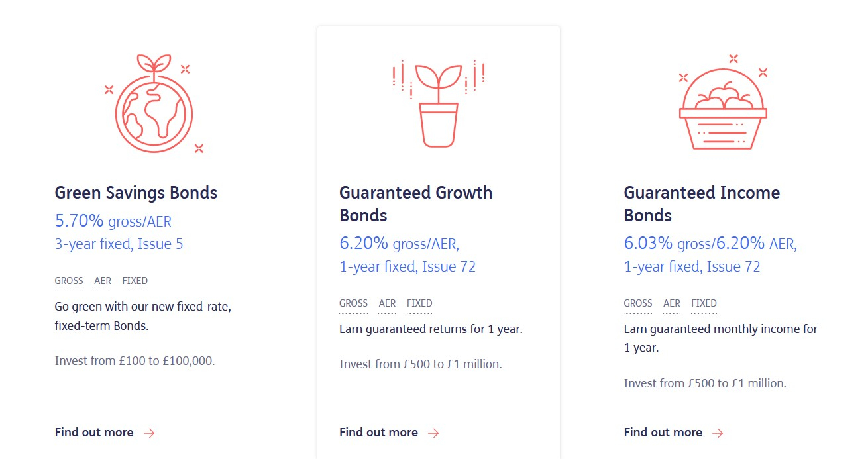Viewport: 868px width, 459px height.
Task: Show FIXED definition under Guaranteed Income Bonds
Action: (x=704, y=303)
